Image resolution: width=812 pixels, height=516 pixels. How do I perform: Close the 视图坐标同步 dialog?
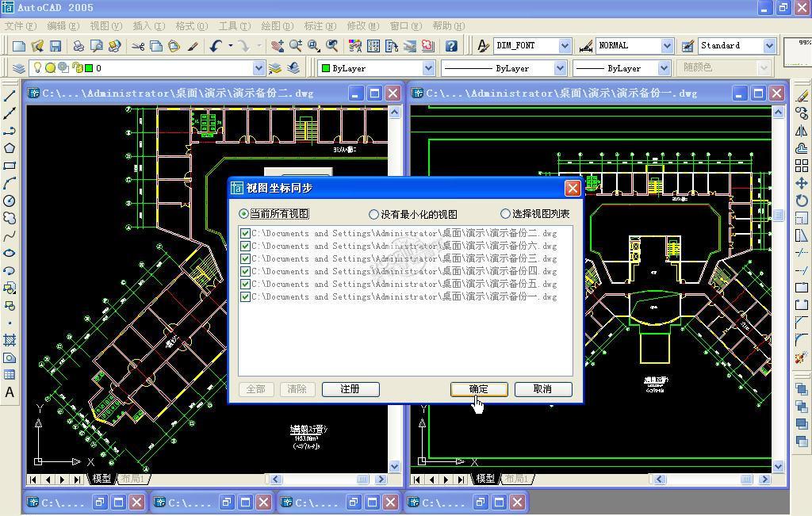point(573,188)
